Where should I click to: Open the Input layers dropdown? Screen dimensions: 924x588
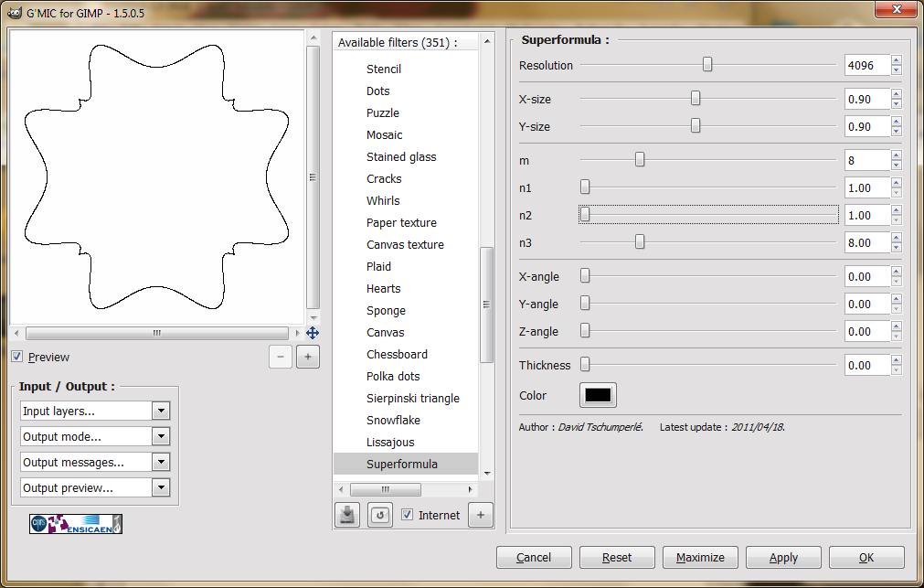pos(95,412)
